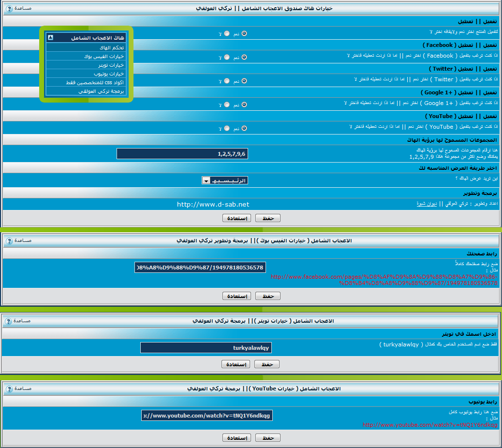Select نعم radio for Twitter activation
502x448 pixels.
[244, 81]
